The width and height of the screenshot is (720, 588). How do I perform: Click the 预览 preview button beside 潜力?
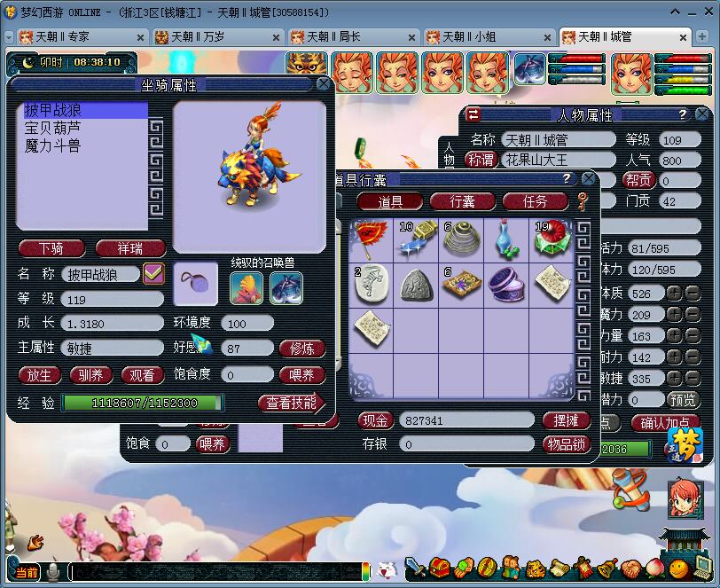tap(683, 400)
